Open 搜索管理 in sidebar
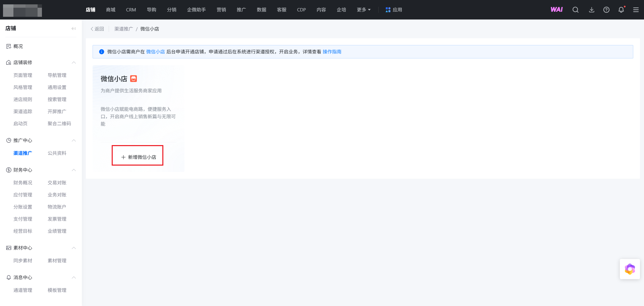 pyautogui.click(x=57, y=99)
